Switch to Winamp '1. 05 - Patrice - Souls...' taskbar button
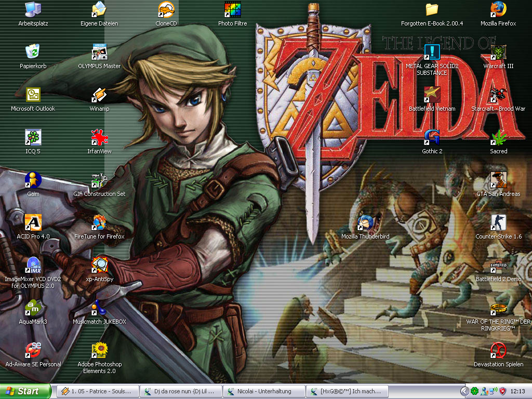The image size is (532, 399). [x=98, y=391]
